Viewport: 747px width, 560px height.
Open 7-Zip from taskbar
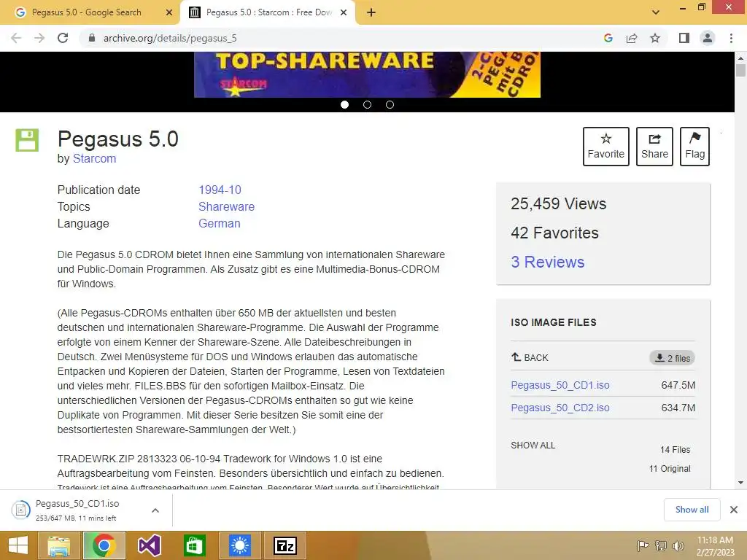(285, 545)
